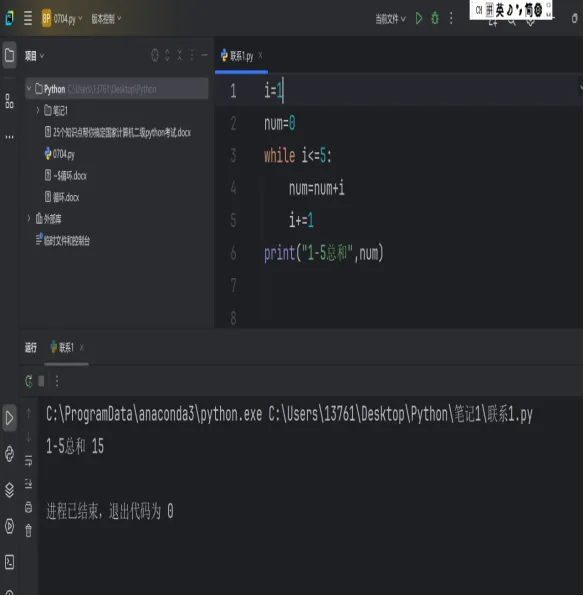Viewport: 584px width, 596px height.
Task: Click the 进程已结束 exit code message
Action: 110,511
